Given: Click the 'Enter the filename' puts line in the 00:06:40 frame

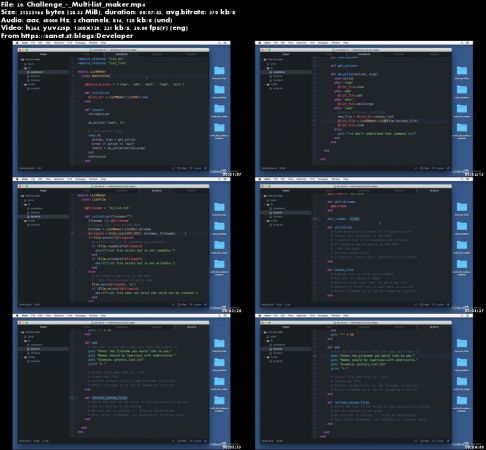Looking at the screenshot, I should [x=372, y=356].
